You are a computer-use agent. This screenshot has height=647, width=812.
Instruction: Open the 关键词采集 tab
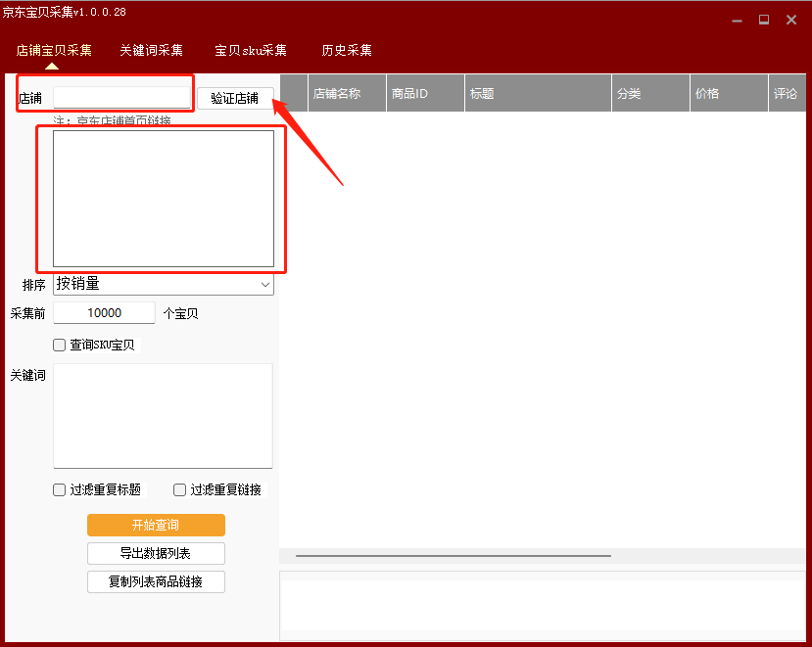(151, 50)
